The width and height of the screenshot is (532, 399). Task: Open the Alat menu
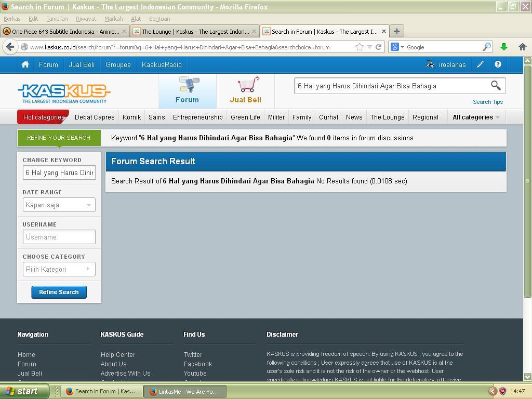(136, 19)
